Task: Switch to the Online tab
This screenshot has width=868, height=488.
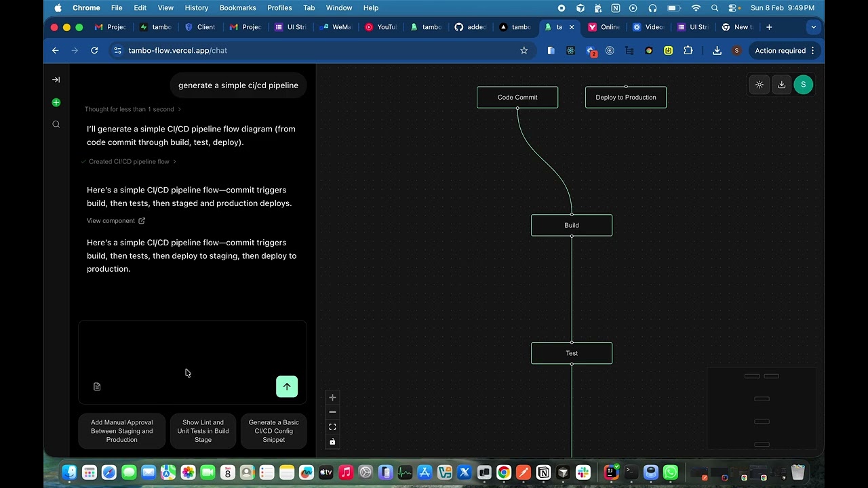Action: coord(604,27)
